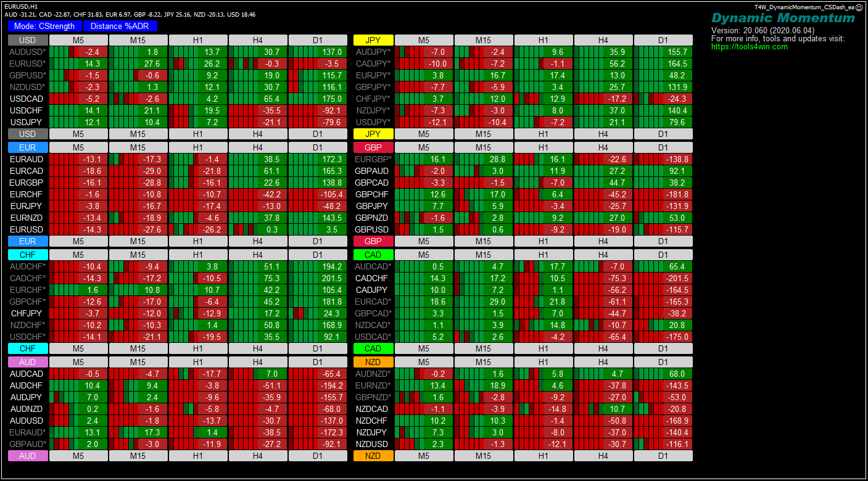
Task: Click the violet AUD label above AUDCAD row
Action: (28, 362)
